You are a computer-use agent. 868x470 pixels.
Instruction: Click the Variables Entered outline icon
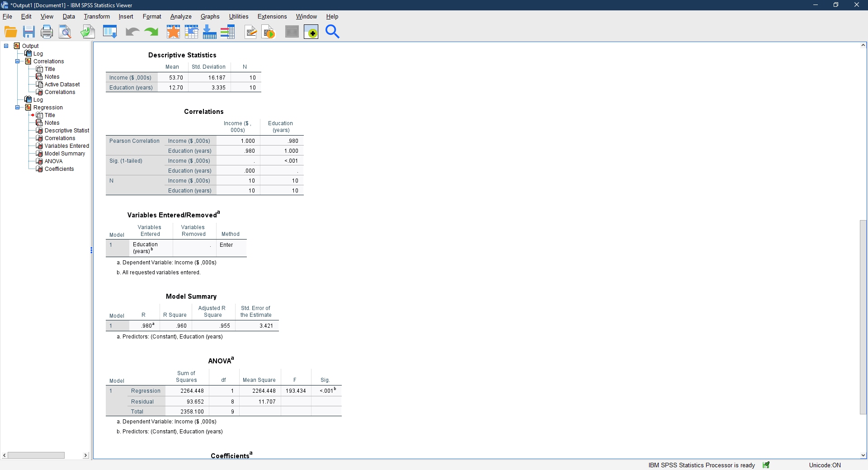(x=39, y=146)
